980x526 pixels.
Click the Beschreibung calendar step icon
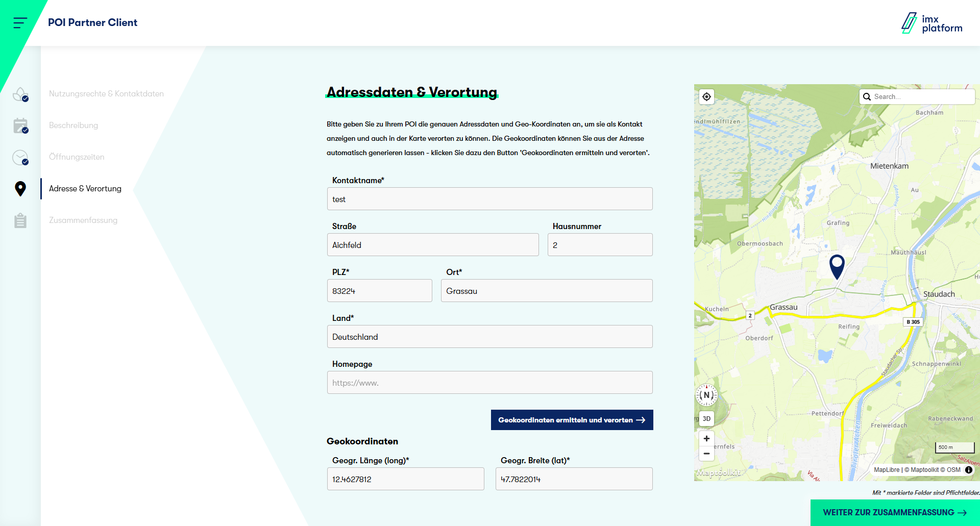point(20,126)
